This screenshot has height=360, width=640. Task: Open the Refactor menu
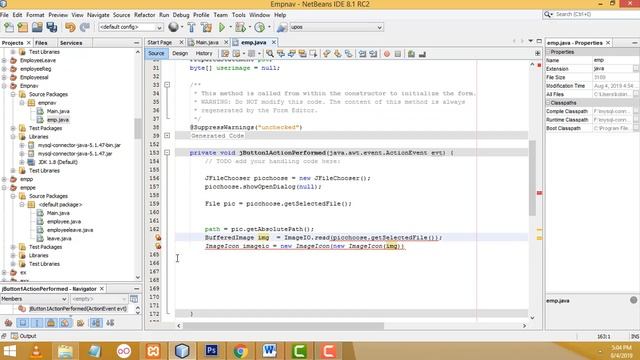tap(144, 15)
